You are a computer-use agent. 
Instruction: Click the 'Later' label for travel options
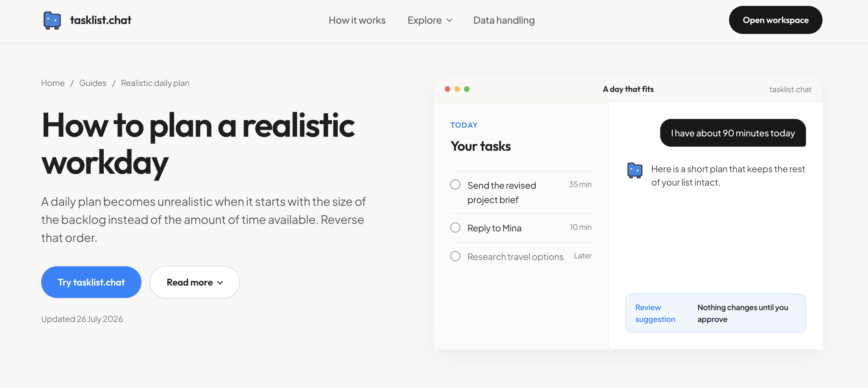tap(583, 256)
